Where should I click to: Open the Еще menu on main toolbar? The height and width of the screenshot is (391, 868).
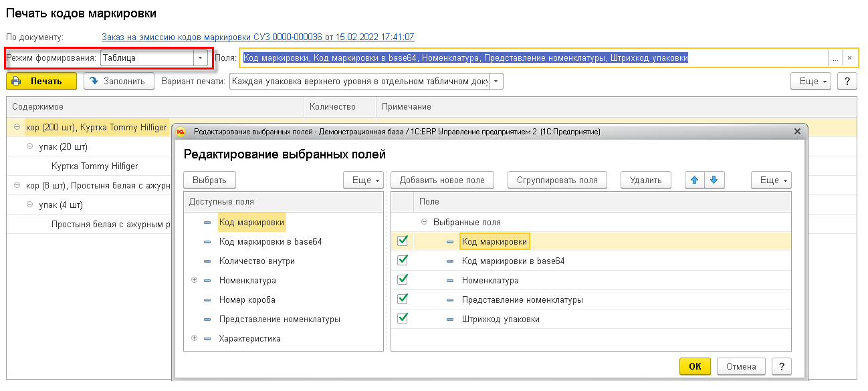[x=812, y=82]
